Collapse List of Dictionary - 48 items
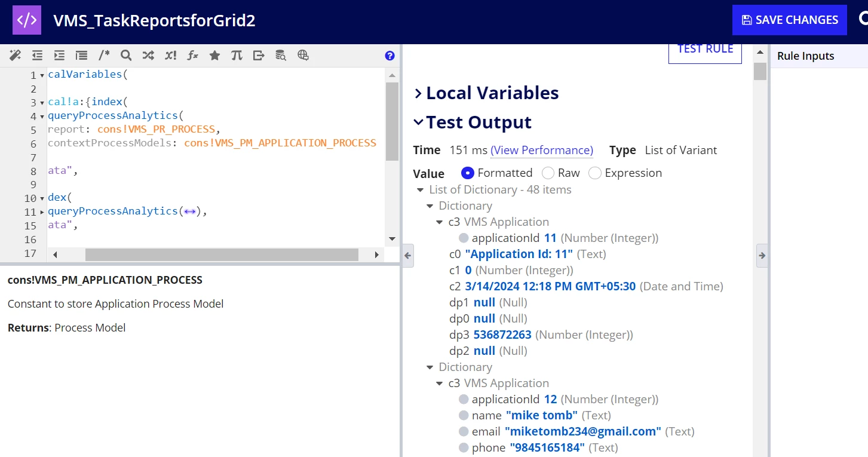Viewport: 868px width, 457px height. 420,190
